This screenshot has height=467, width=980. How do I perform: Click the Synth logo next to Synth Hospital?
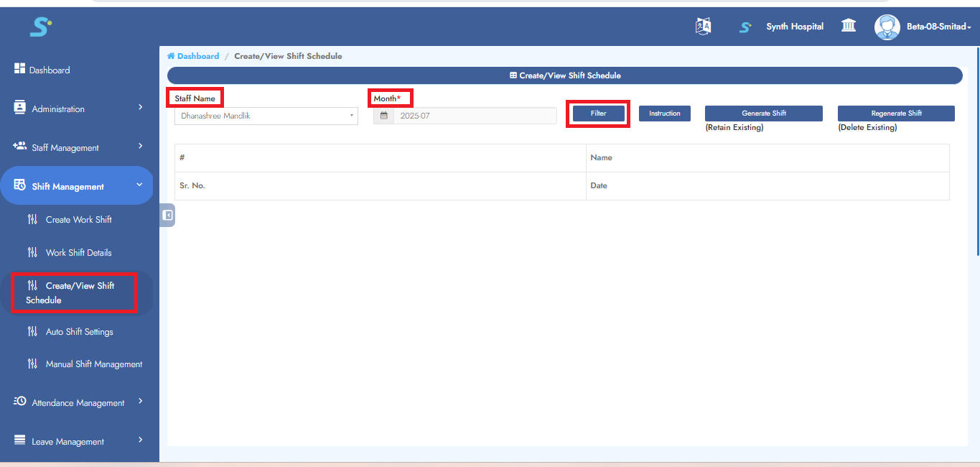[745, 27]
